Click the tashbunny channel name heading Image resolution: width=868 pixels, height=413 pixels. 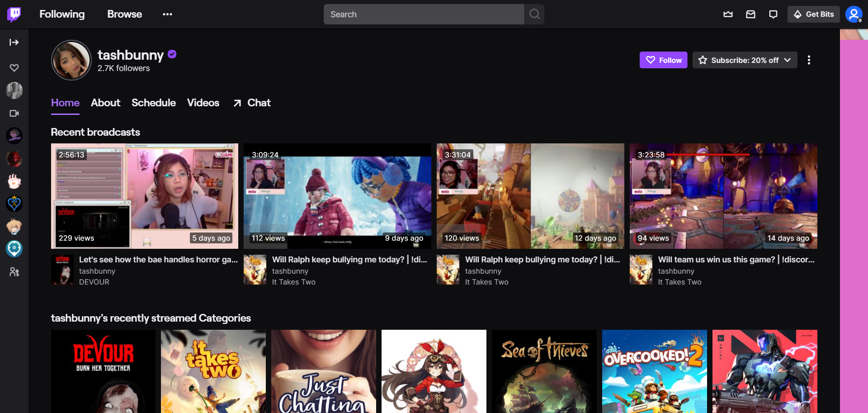tap(131, 55)
